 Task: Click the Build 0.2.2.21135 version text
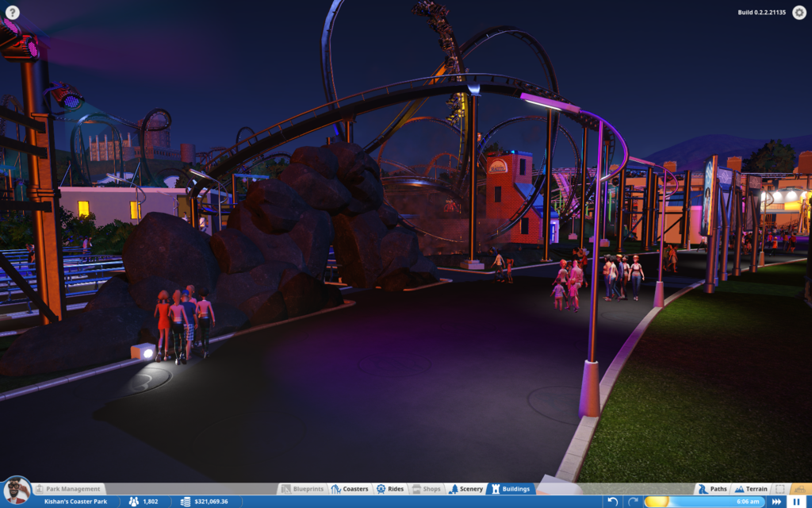point(761,13)
